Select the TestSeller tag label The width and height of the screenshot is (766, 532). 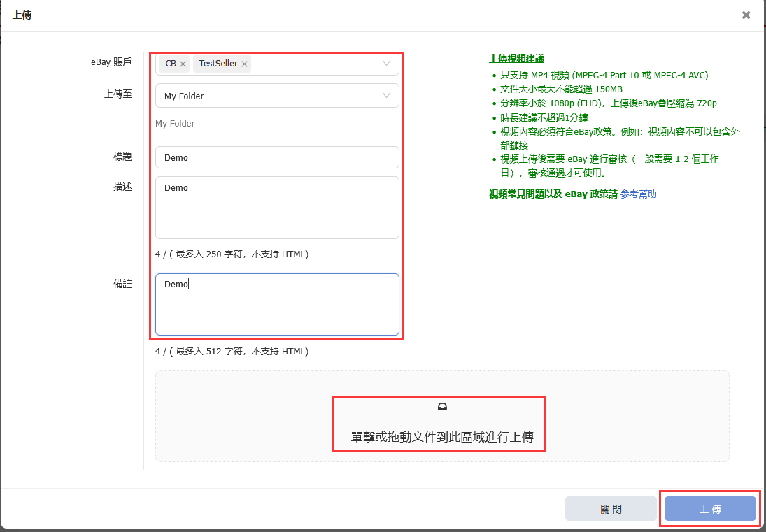(x=218, y=64)
